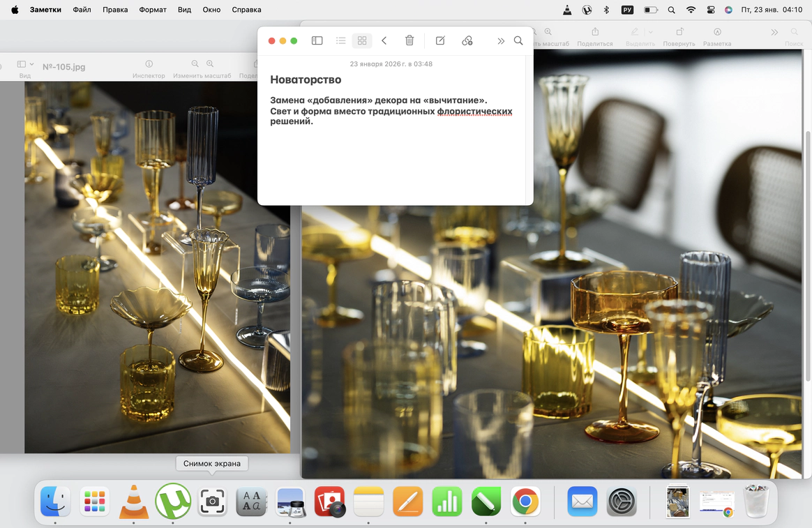Click Разметка button in Preview toolbar
The height and width of the screenshot is (528, 812).
tap(717, 32)
